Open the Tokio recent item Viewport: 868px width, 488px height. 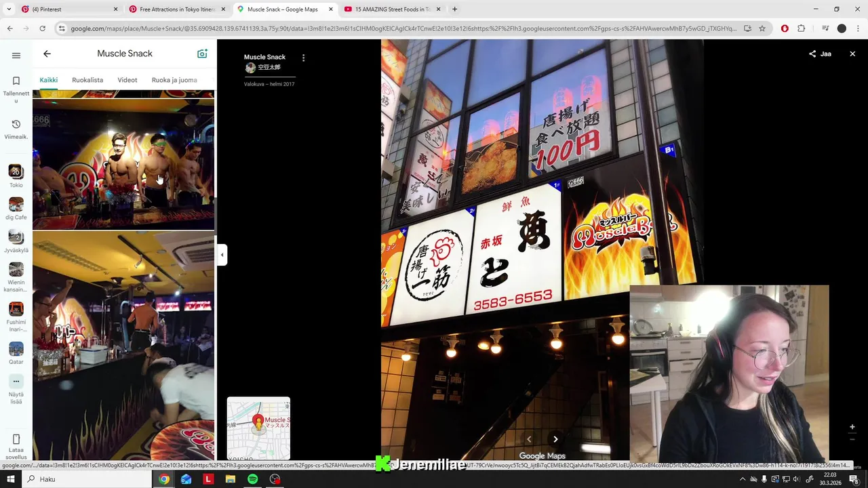16,176
